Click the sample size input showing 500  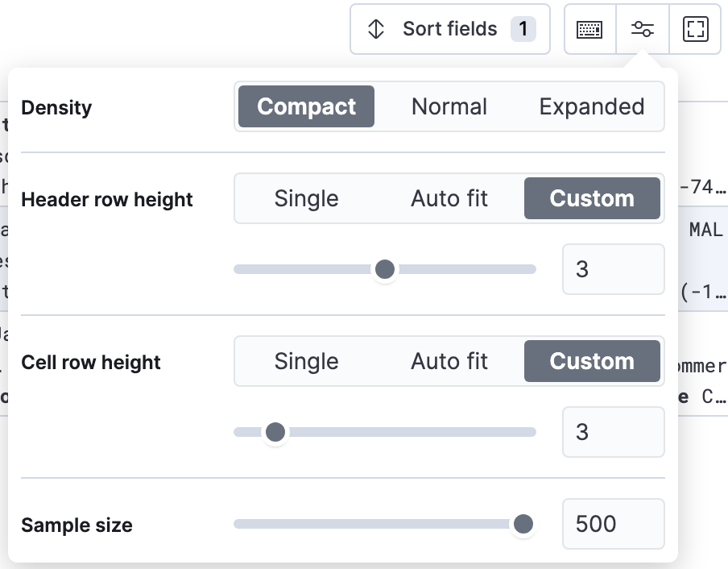tap(613, 524)
